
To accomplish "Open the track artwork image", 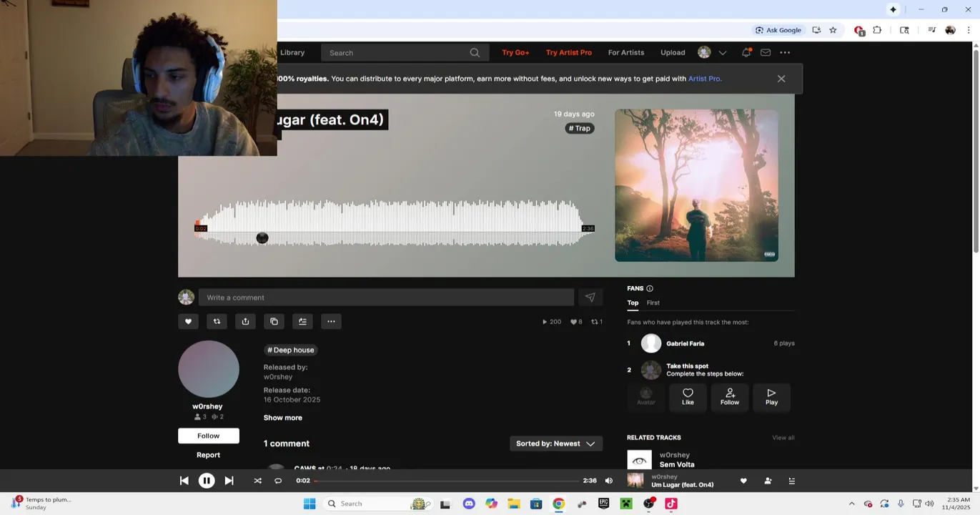I will tap(696, 185).
